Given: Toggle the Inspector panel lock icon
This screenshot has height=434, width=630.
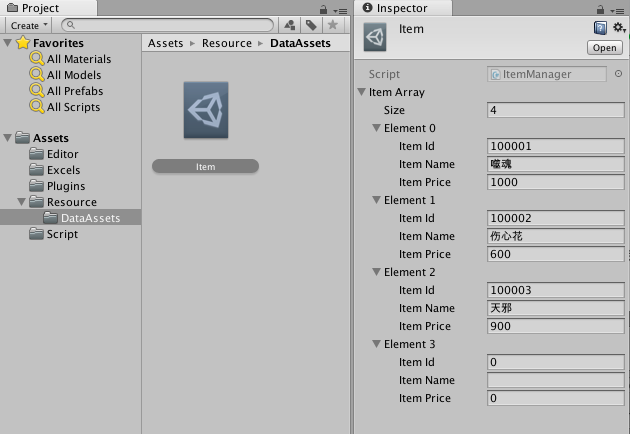Looking at the screenshot, I should (x=600, y=9).
